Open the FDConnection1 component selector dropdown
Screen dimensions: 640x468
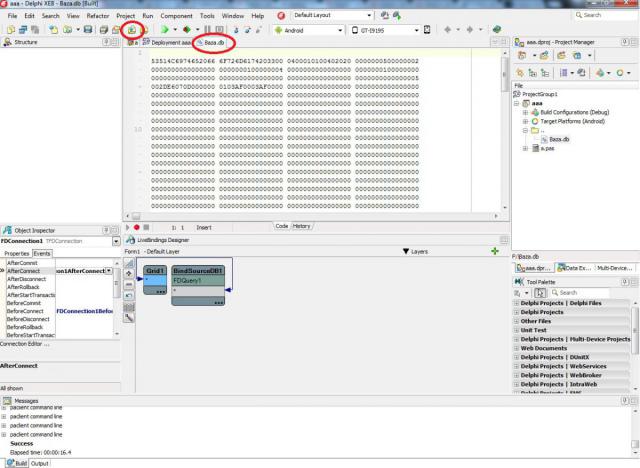pos(116,241)
